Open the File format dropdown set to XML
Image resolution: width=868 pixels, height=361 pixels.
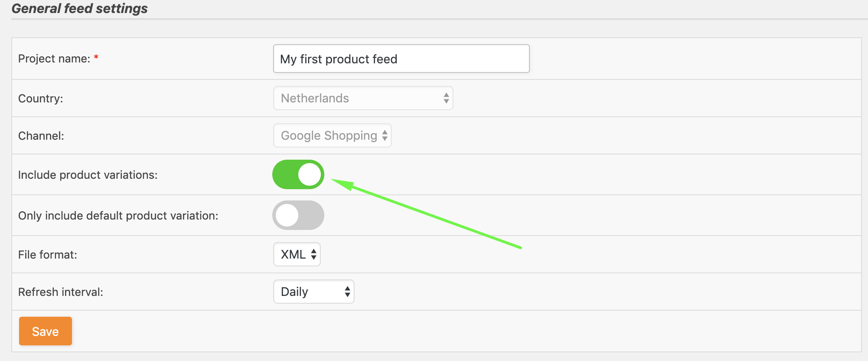(297, 254)
